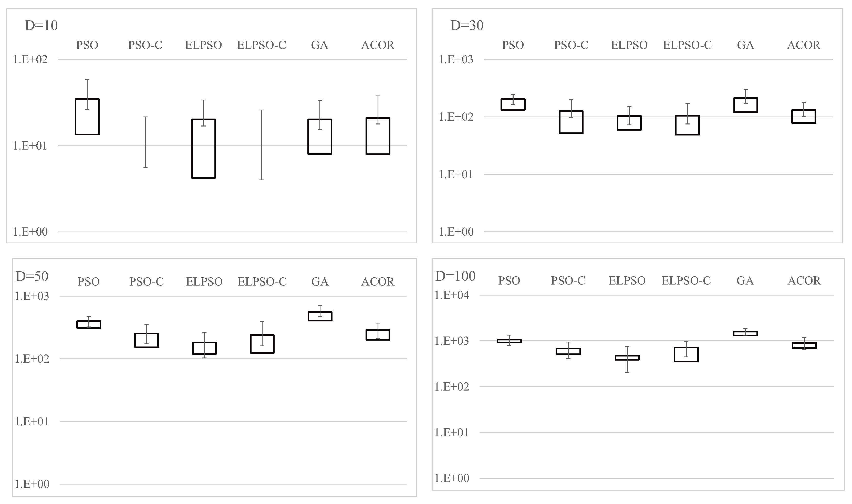Image resolution: width=852 pixels, height=504 pixels.
Task: Select the PSO-C box in D=30 chart
Action: pos(571,122)
